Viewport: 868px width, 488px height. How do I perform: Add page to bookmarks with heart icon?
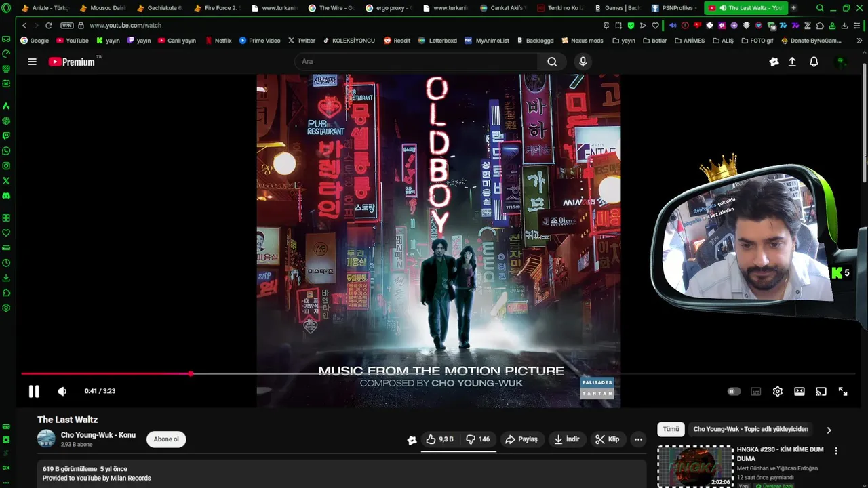[x=655, y=26]
